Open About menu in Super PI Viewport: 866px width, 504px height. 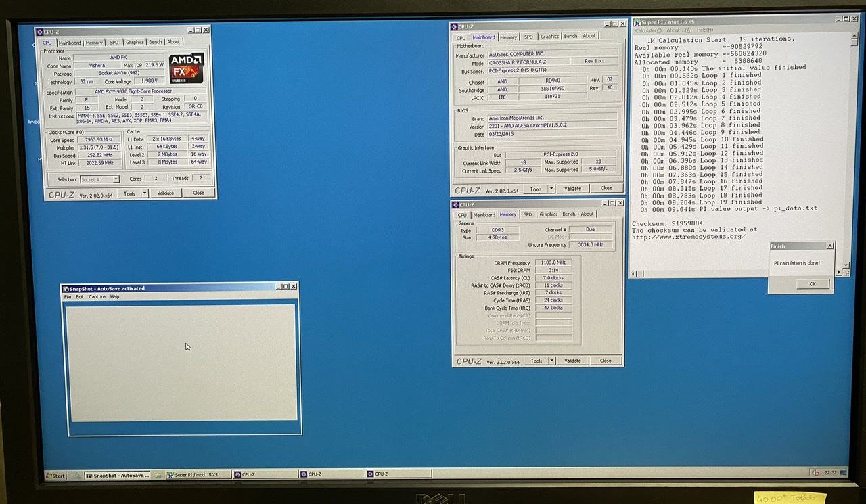(x=679, y=30)
